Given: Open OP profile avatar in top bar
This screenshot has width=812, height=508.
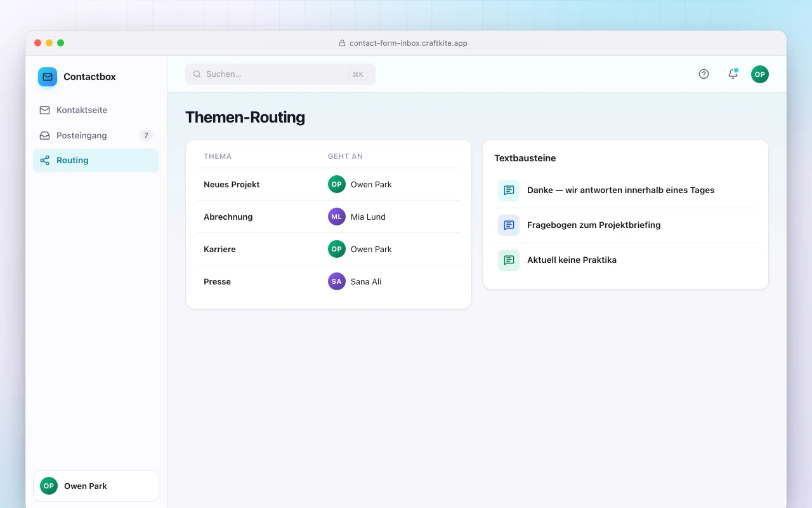Looking at the screenshot, I should point(760,74).
